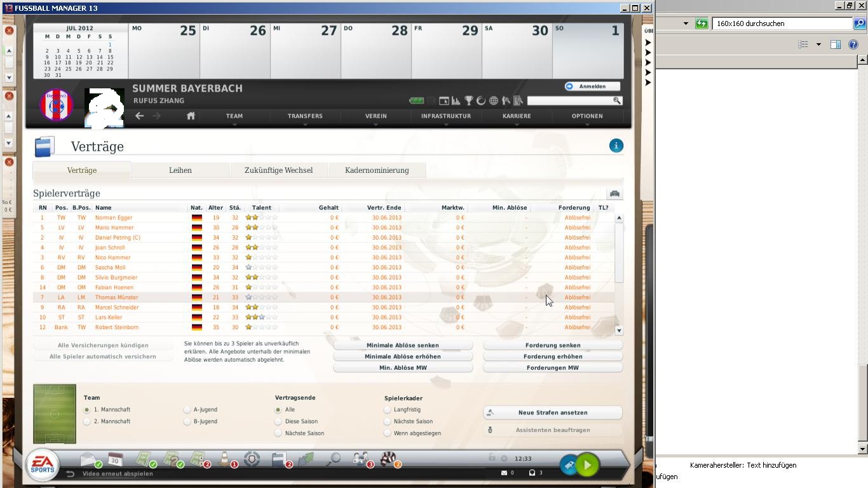Open dropdown arrow next to search box in right window
The height and width of the screenshot is (488, 868).
[686, 24]
